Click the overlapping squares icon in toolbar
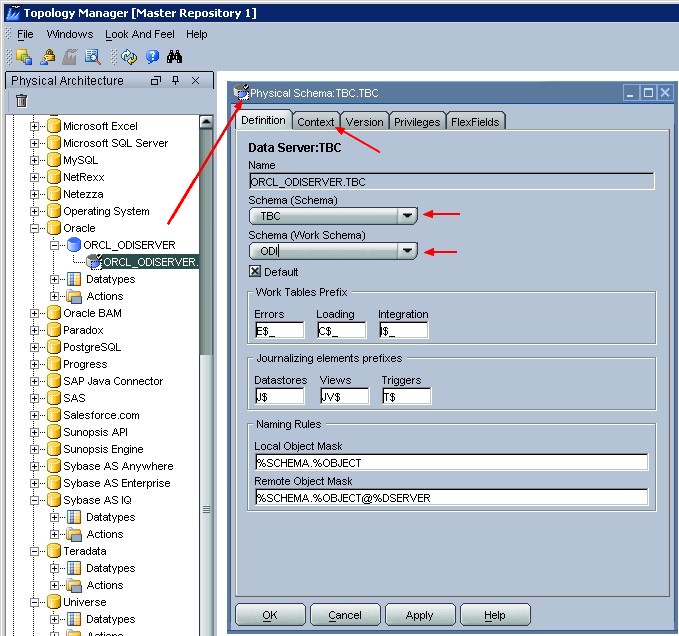679x636 pixels. (24, 57)
